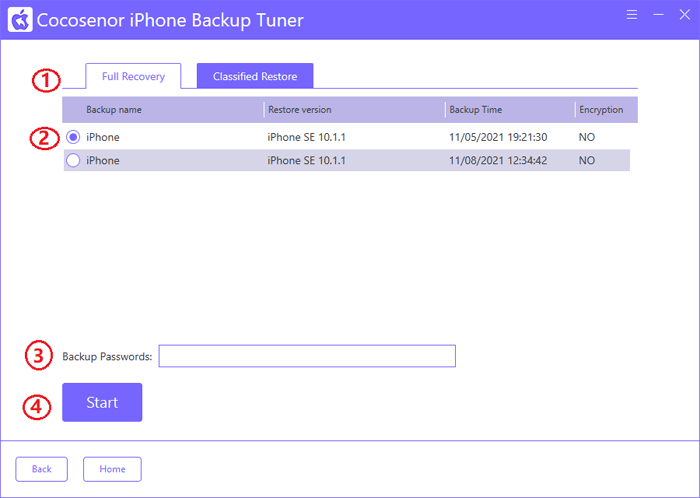Screen dimensions: 700x498
Task: Click the 11/08/2021 12:34:42 backup time cell
Action: pos(498,160)
